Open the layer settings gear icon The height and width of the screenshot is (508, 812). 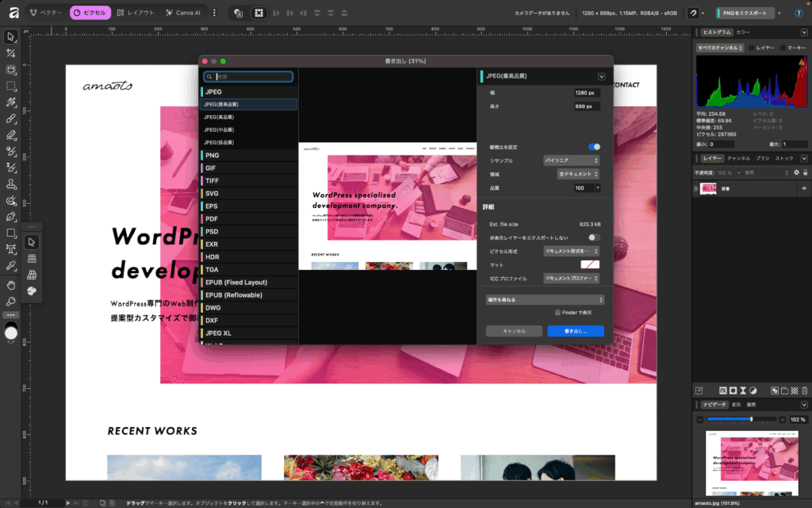pyautogui.click(x=795, y=172)
